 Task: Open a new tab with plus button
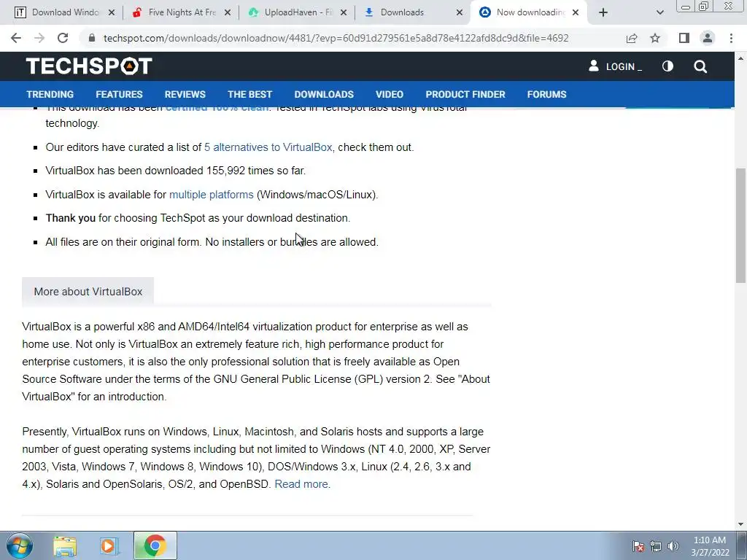pyautogui.click(x=603, y=12)
